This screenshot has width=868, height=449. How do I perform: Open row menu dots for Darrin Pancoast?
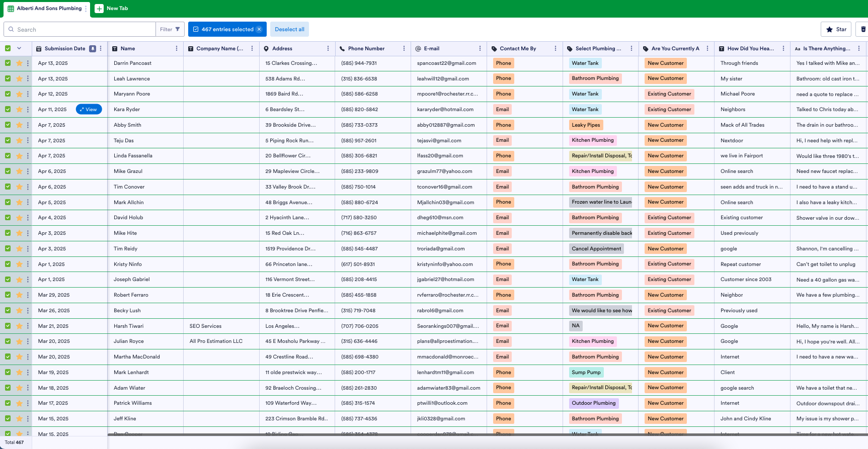[x=28, y=63]
